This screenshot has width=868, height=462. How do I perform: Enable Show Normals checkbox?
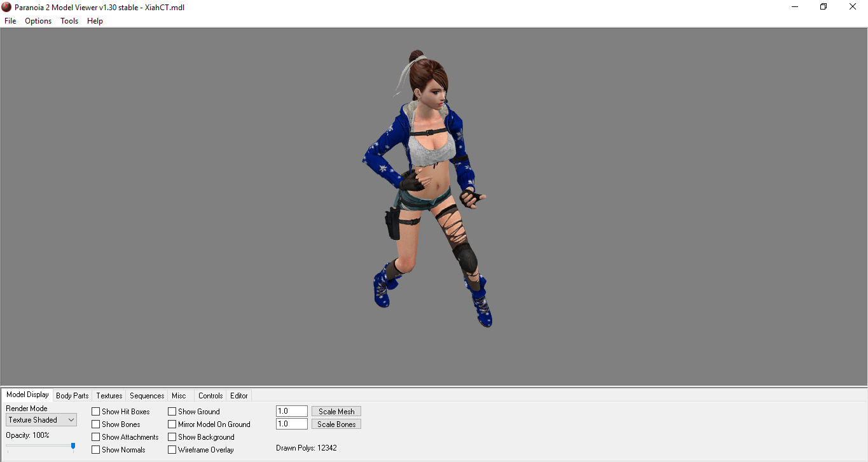(96, 450)
